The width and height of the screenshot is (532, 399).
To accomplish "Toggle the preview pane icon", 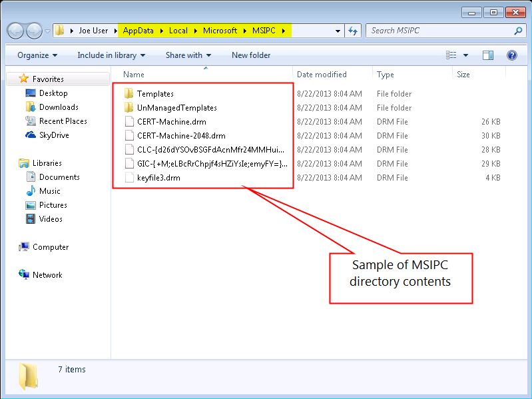I will pos(488,55).
